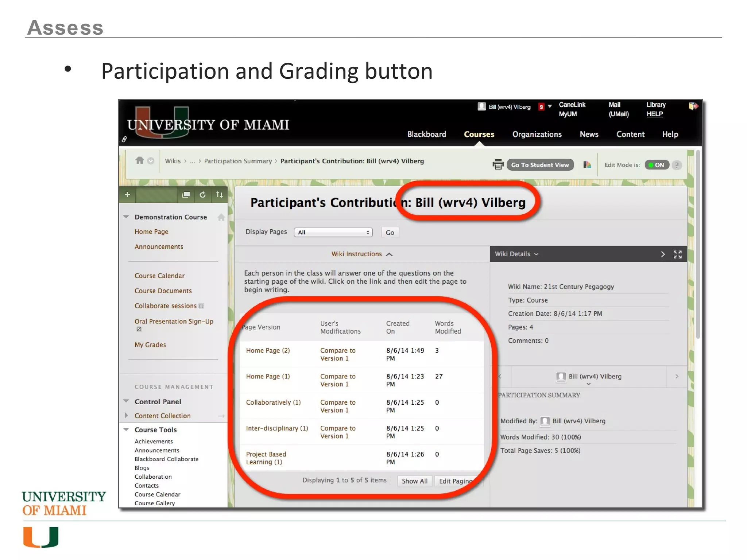Collapse the Course Tools section
Viewport: 747px width, 560px height.
pos(126,429)
